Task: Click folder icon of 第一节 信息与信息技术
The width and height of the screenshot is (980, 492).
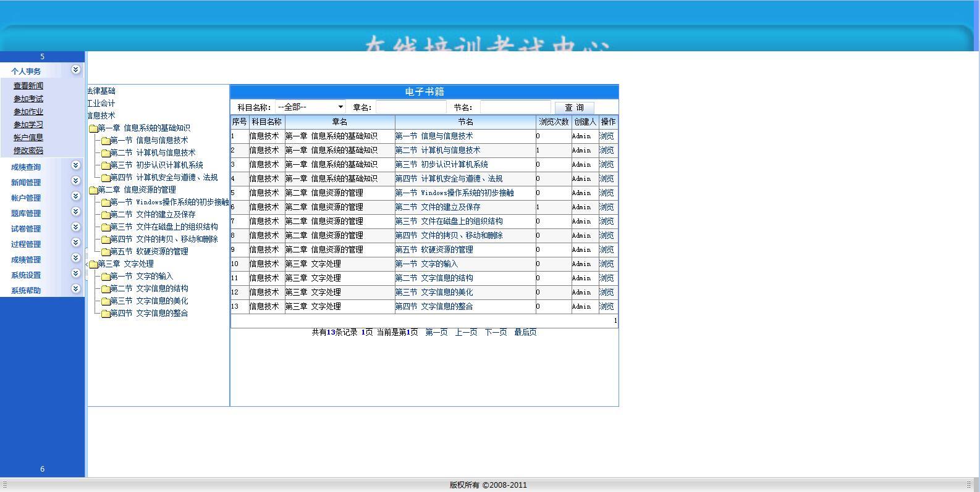Action: 106,141
